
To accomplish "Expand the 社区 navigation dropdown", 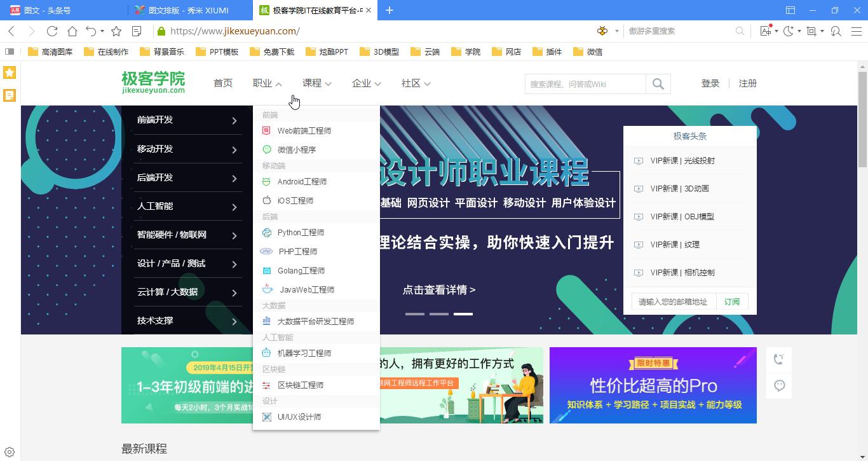I will [416, 83].
